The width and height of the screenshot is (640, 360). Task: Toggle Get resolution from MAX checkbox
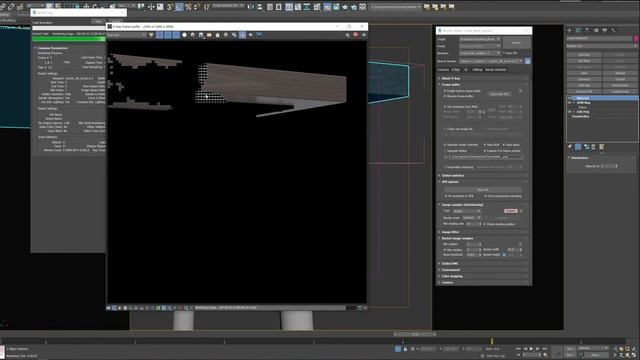coord(445,107)
